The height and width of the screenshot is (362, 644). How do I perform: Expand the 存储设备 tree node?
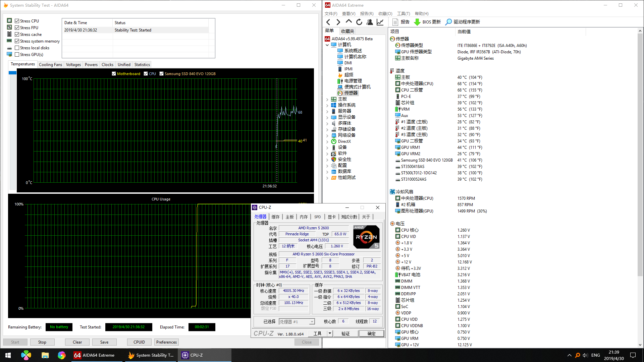tap(327, 129)
